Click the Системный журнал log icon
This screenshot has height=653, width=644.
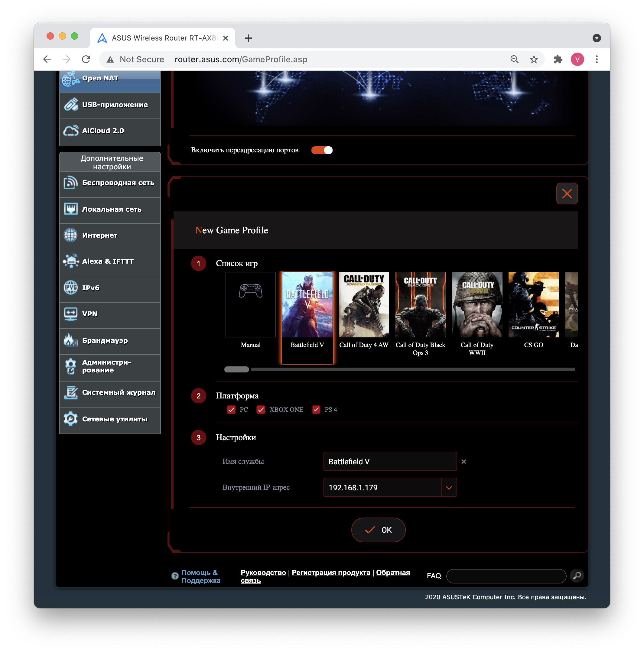(71, 393)
